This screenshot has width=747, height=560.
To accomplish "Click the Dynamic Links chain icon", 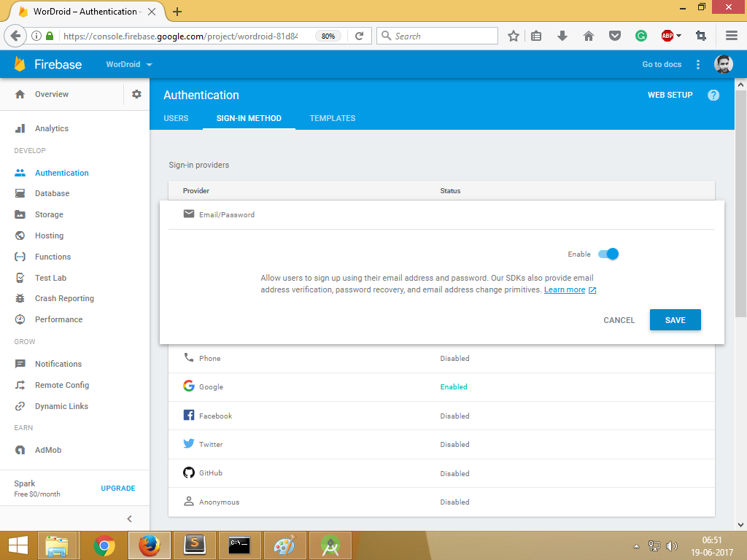I will pos(20,406).
